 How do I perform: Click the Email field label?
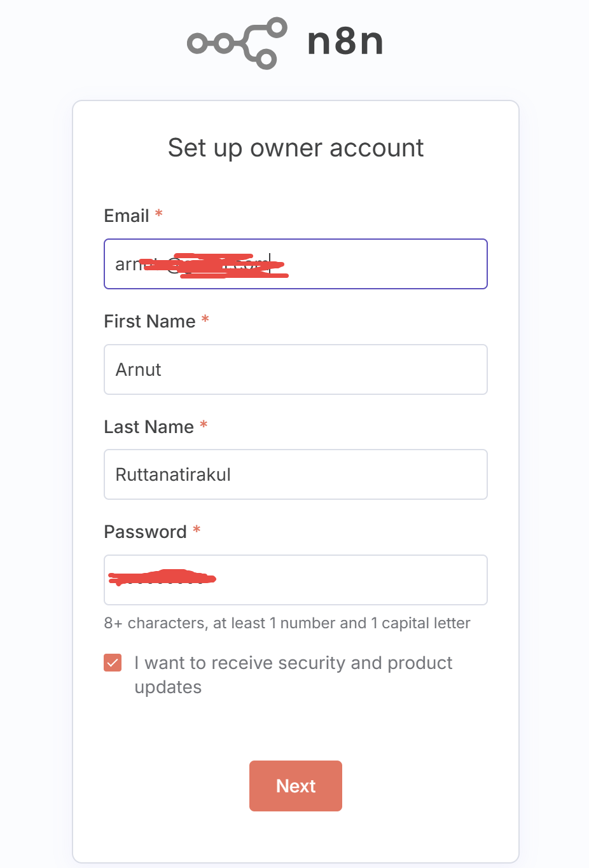pos(127,216)
